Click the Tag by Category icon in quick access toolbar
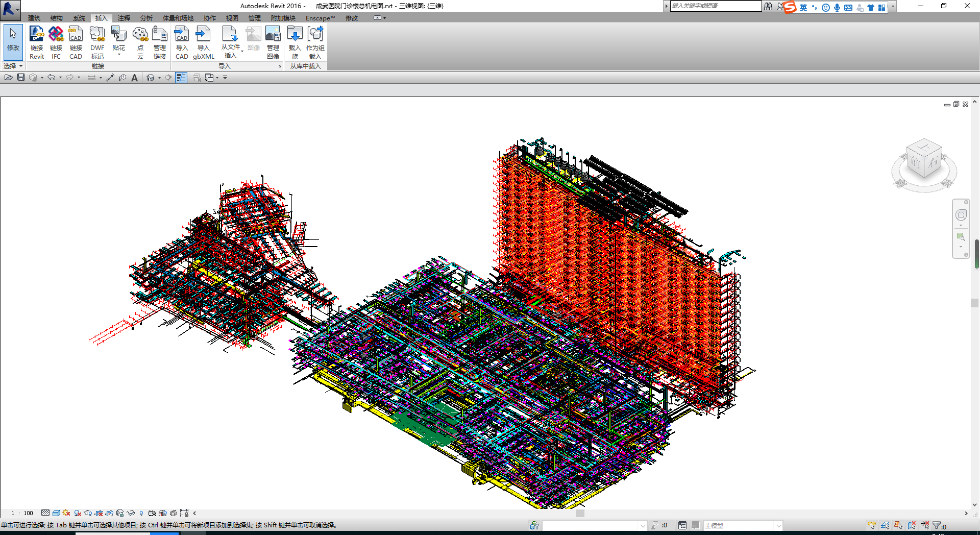980x535 pixels. pos(122,78)
